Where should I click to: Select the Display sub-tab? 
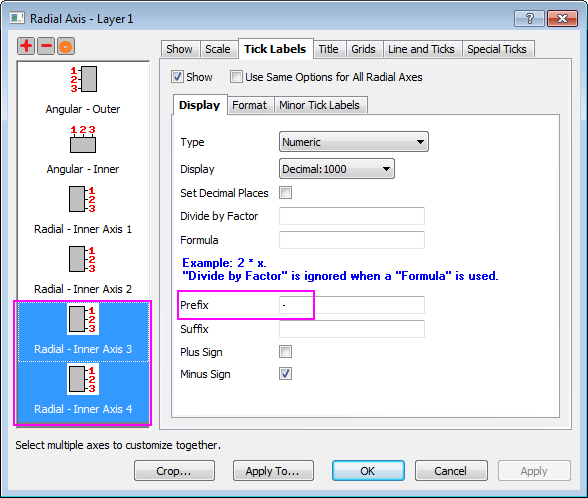click(x=200, y=105)
